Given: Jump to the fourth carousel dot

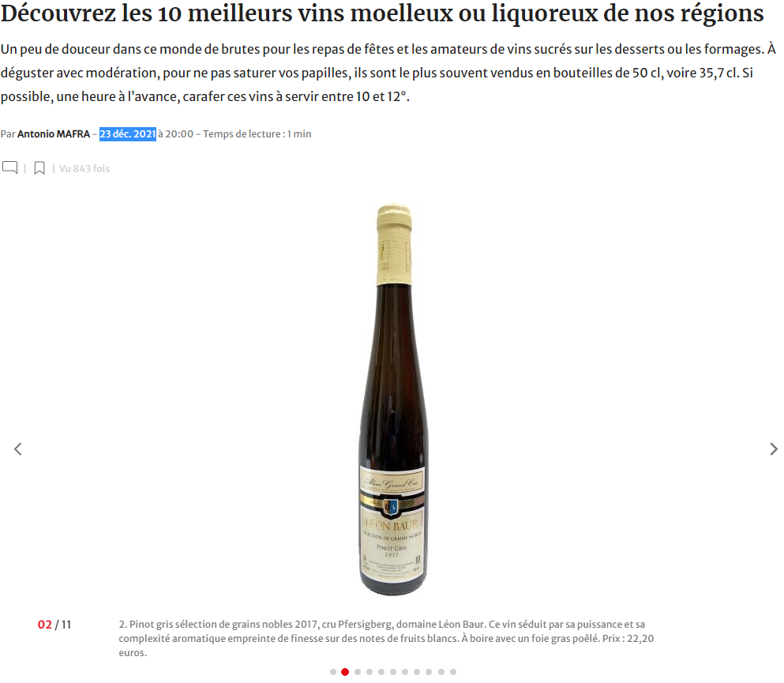Looking at the screenshot, I should click(x=369, y=672).
